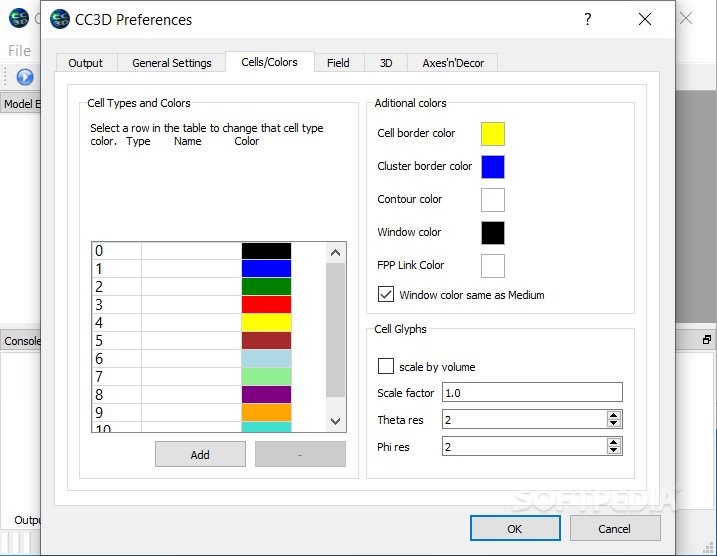
Task: Select cell type 1 blue color cell
Action: (266, 268)
